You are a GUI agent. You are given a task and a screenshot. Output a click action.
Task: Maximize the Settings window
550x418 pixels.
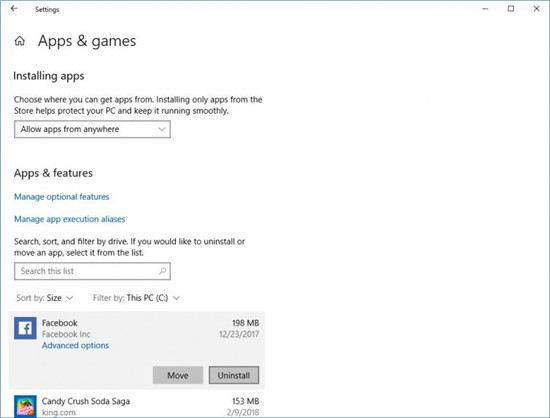pos(511,9)
